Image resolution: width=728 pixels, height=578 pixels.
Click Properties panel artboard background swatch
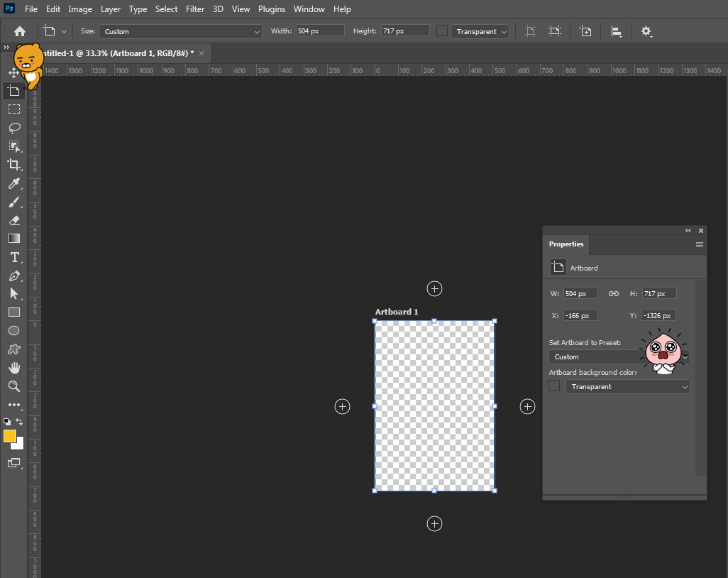click(554, 386)
